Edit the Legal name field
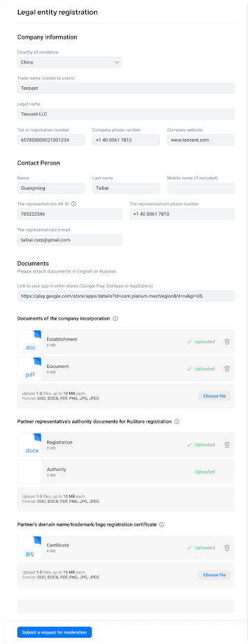This screenshot has width=252, height=644. (126, 114)
